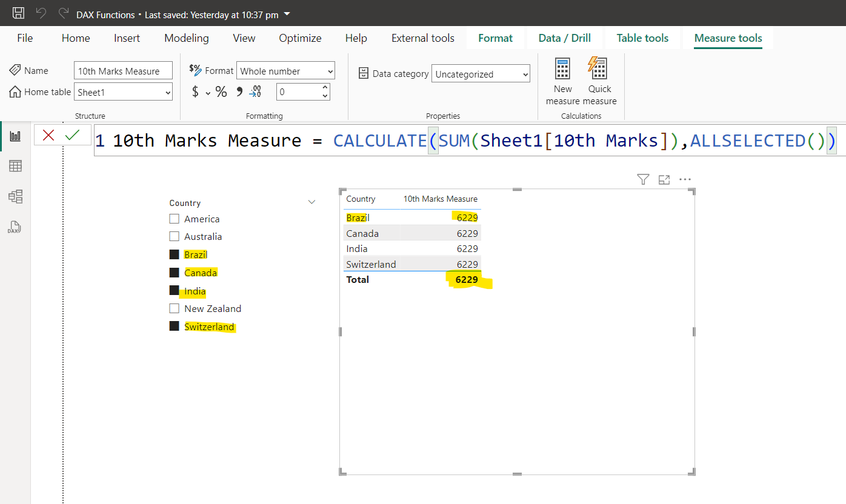The height and width of the screenshot is (504, 846).
Task: Format measure as percentage
Action: (221, 91)
